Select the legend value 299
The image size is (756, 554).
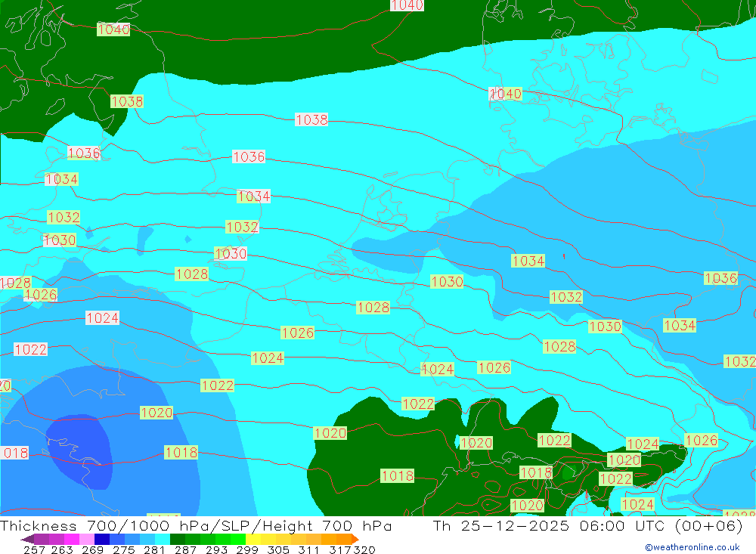pos(247,549)
